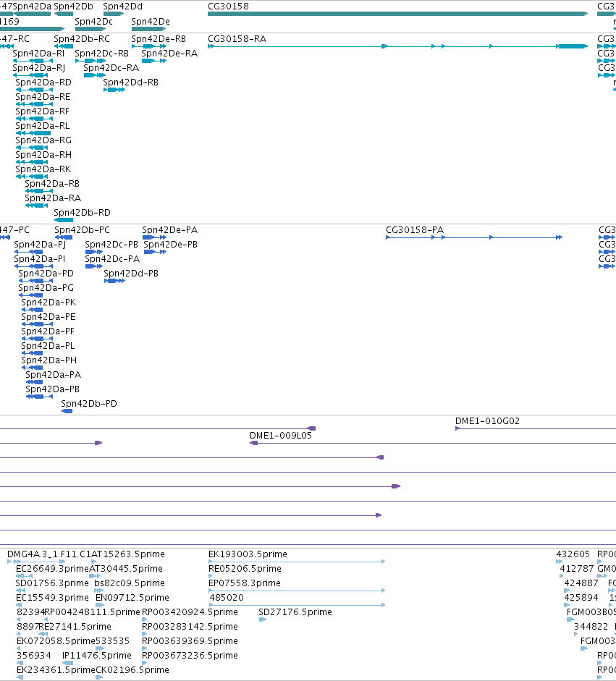Viewport: 616px width, 681px height.
Task: Click the CG30158 gene label
Action: point(229,7)
